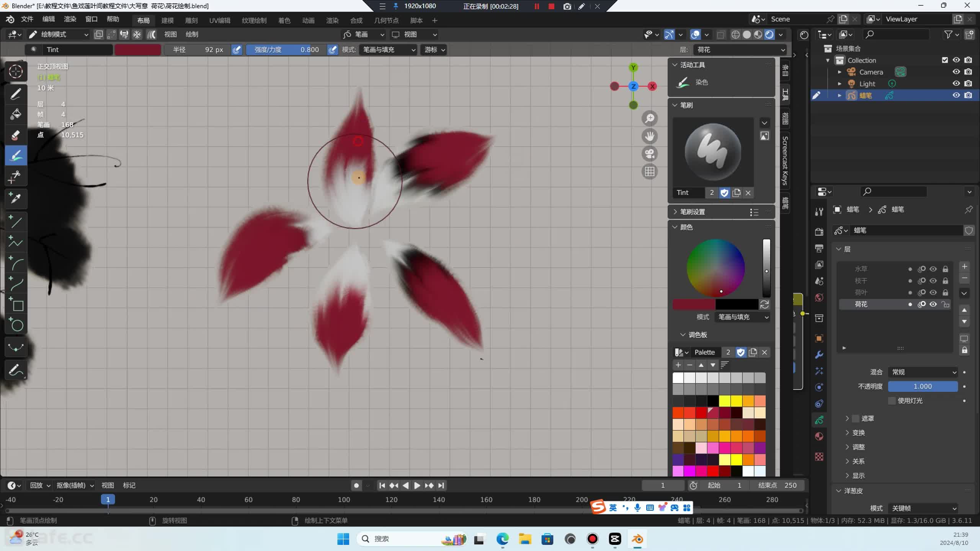Select the Fill bucket tool
The height and width of the screenshot is (551, 980).
16,114
